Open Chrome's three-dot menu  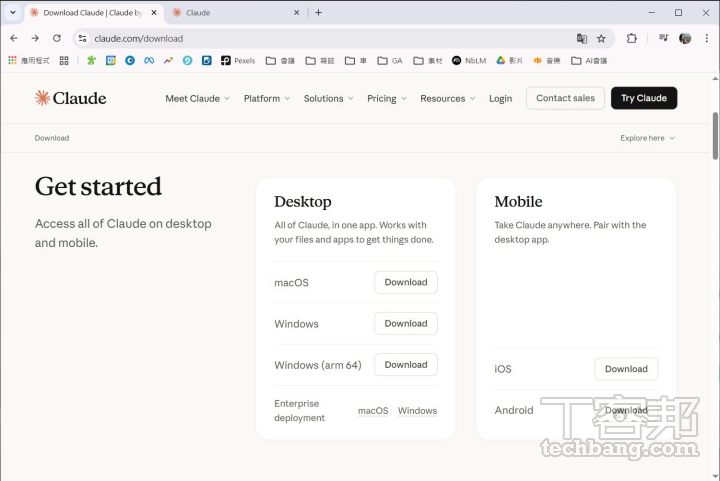point(707,39)
